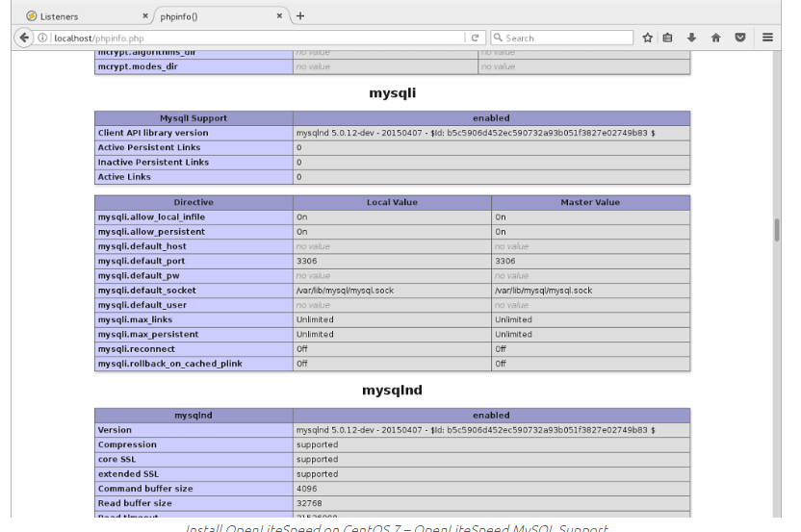Click the mysqli.max_persistent directive
Screen dimensions: 801x532
(x=194, y=335)
